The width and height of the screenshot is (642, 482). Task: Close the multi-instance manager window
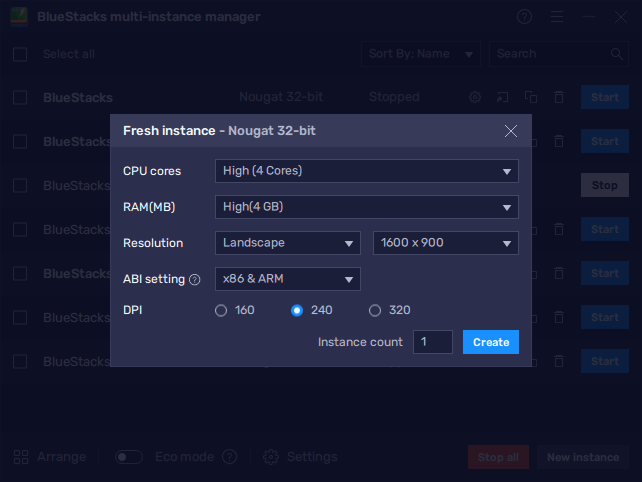point(621,17)
